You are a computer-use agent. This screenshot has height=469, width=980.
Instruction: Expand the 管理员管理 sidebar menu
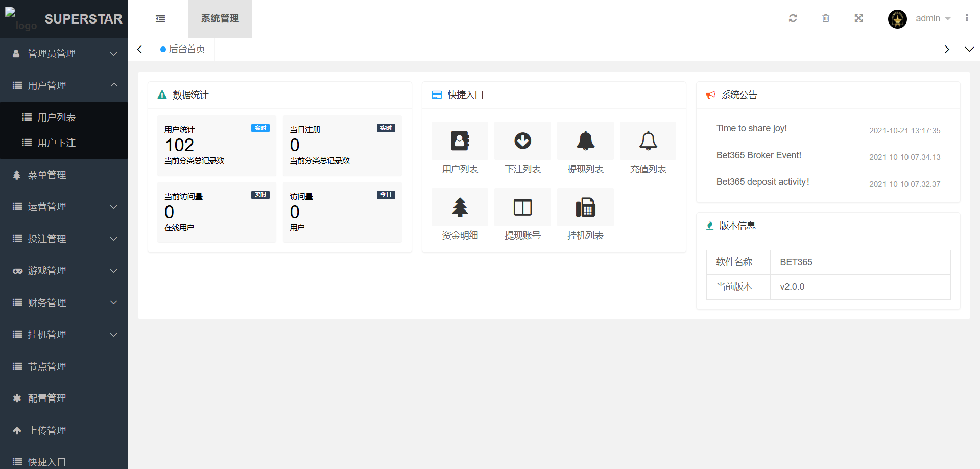tap(64, 54)
